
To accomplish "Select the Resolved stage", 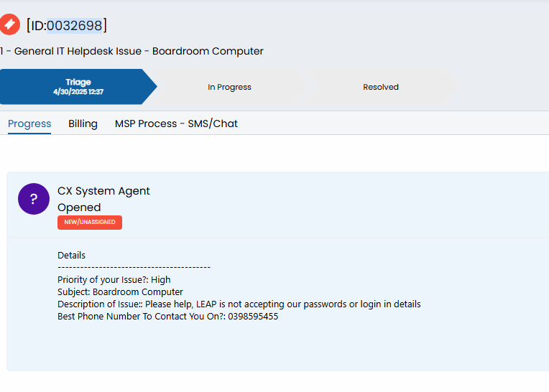I will click(381, 87).
